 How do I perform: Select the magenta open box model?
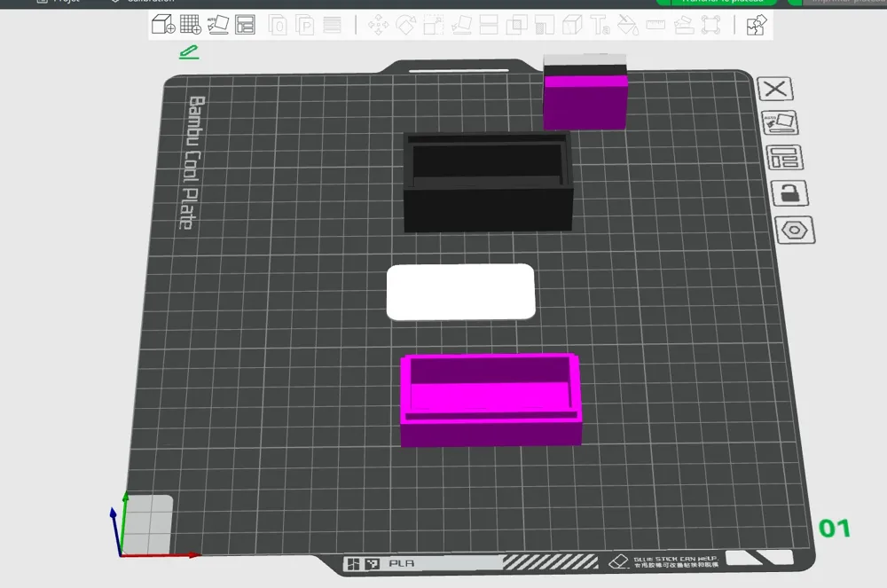pos(491,400)
